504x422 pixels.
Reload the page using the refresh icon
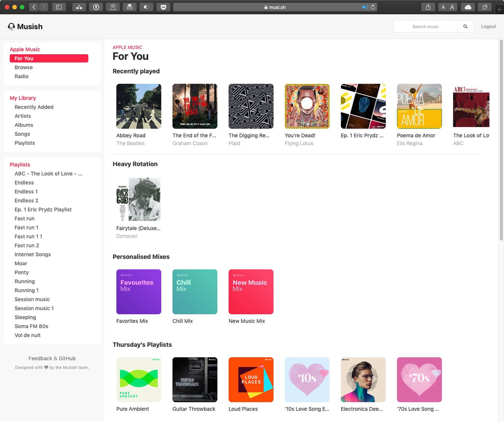click(x=372, y=7)
